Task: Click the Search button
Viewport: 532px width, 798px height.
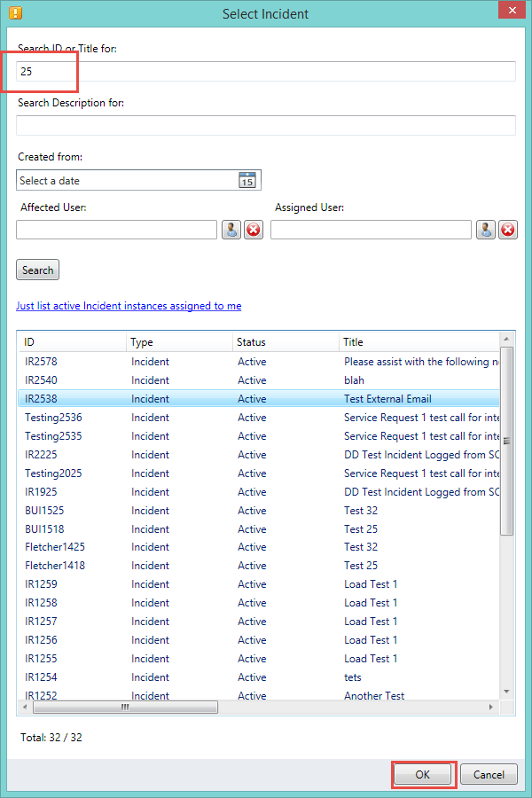Action: coord(37,270)
